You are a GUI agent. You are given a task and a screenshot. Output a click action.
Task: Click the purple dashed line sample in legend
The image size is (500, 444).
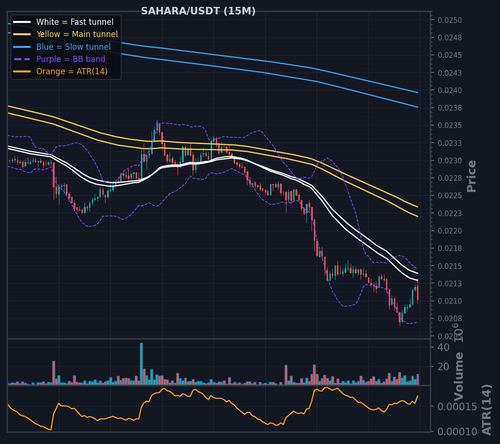22,59
